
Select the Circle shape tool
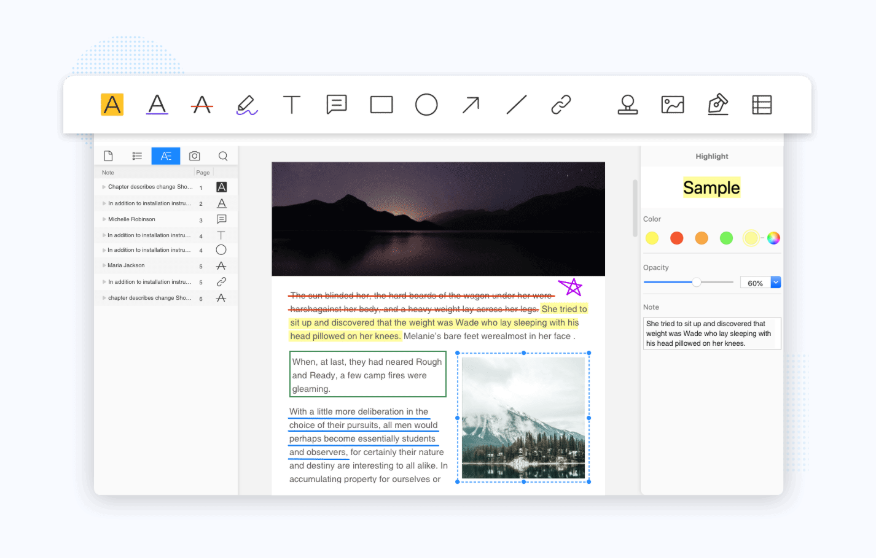pyautogui.click(x=426, y=104)
